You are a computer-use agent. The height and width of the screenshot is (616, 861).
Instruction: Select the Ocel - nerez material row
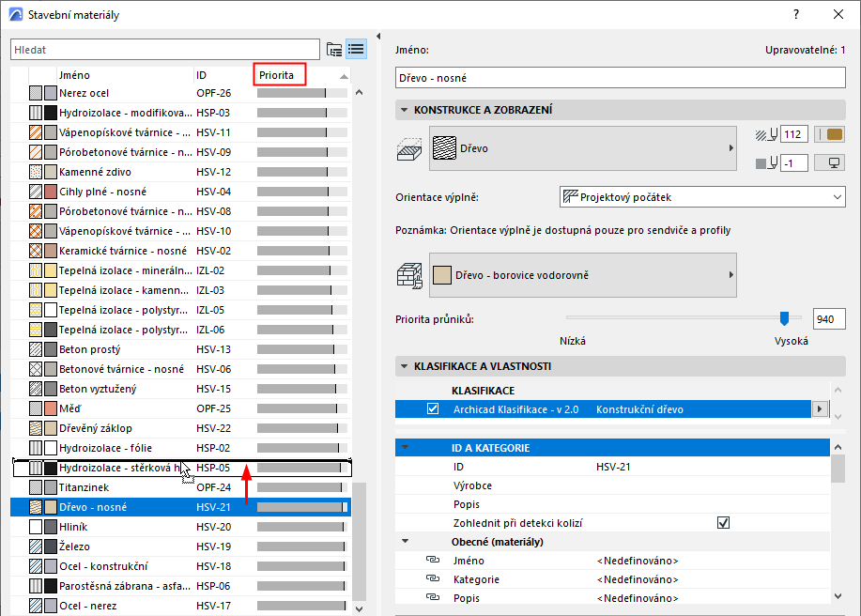pyautogui.click(x=180, y=606)
